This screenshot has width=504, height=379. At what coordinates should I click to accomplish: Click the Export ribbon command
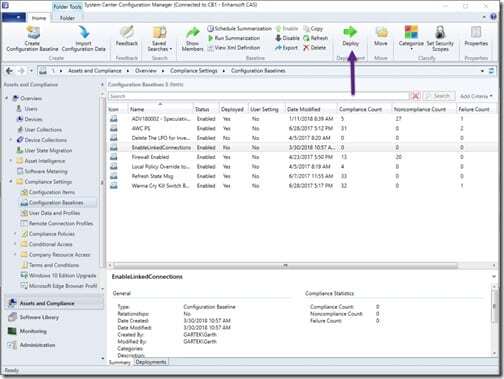tap(286, 48)
